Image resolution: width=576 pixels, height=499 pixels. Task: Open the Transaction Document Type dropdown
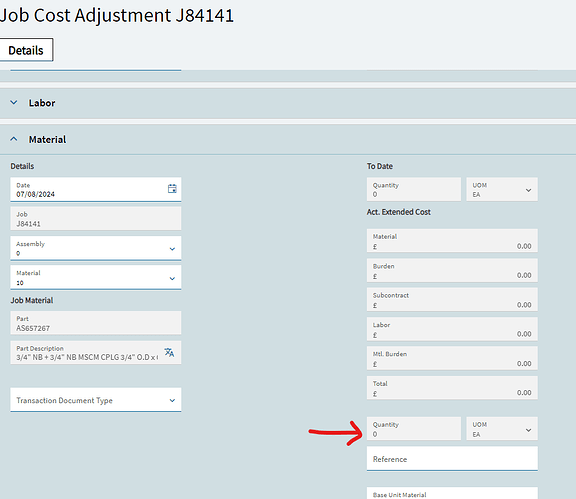172,401
